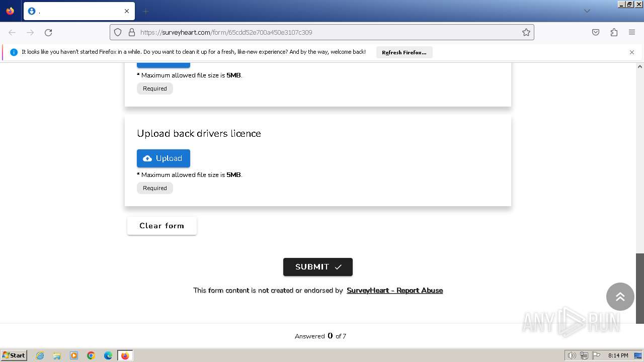Viewport: 644px width, 362px height.
Task: Launch Chrome from the taskbar
Action: 91,355
